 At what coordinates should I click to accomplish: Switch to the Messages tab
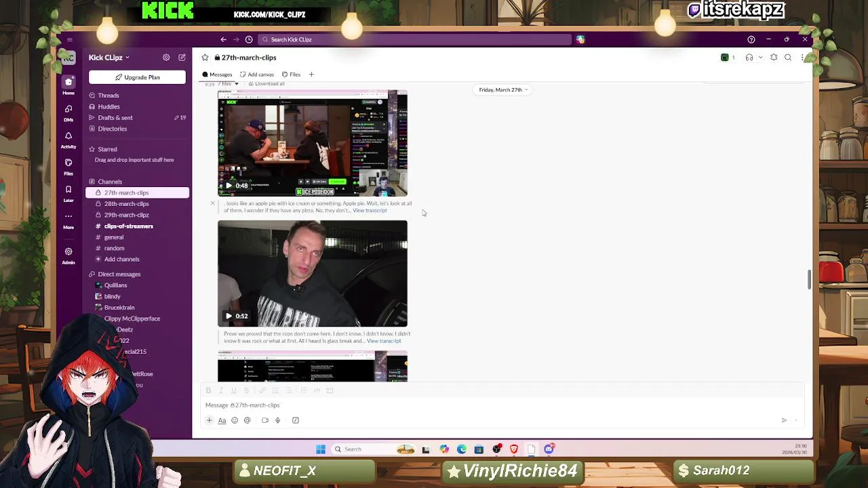point(217,75)
